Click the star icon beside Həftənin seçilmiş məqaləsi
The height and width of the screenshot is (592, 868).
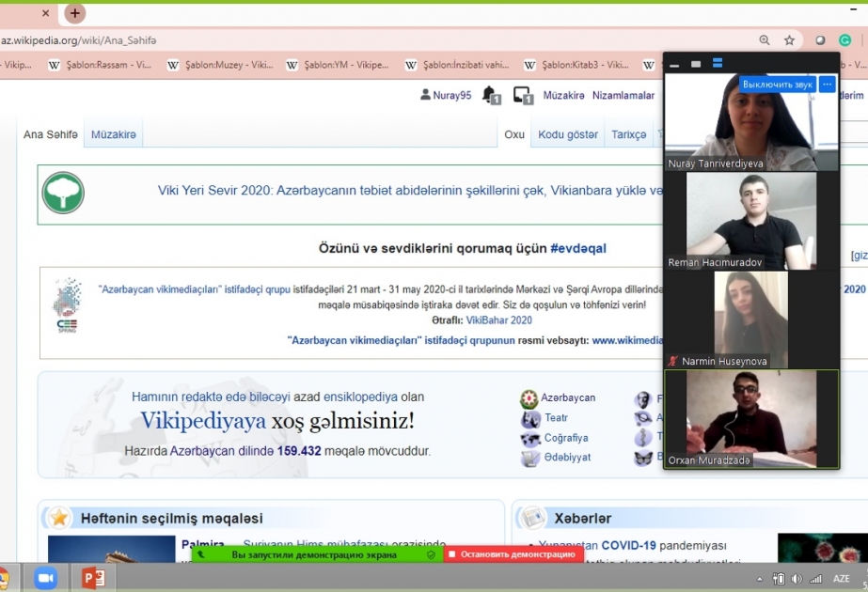[59, 519]
